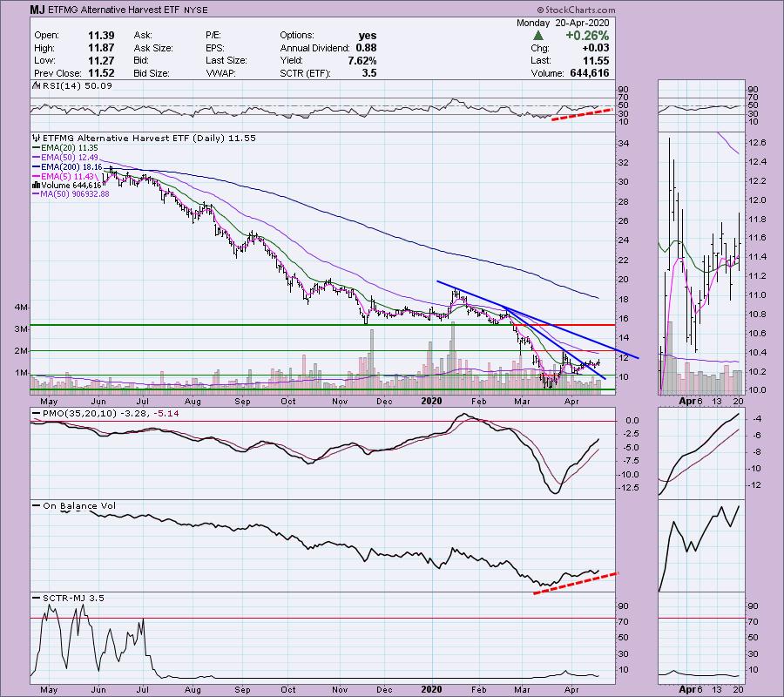Screen dimensions: 784x697
Task: Select the ETFMG Alternative Harvest ETF title at top
Action: [x=114, y=10]
